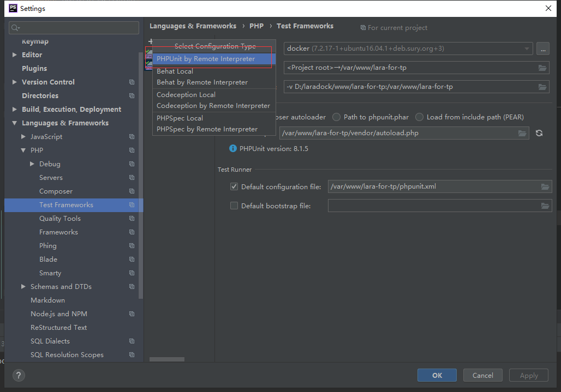Uncheck the Default configuration file checkbox
The width and height of the screenshot is (561, 392).
click(234, 186)
